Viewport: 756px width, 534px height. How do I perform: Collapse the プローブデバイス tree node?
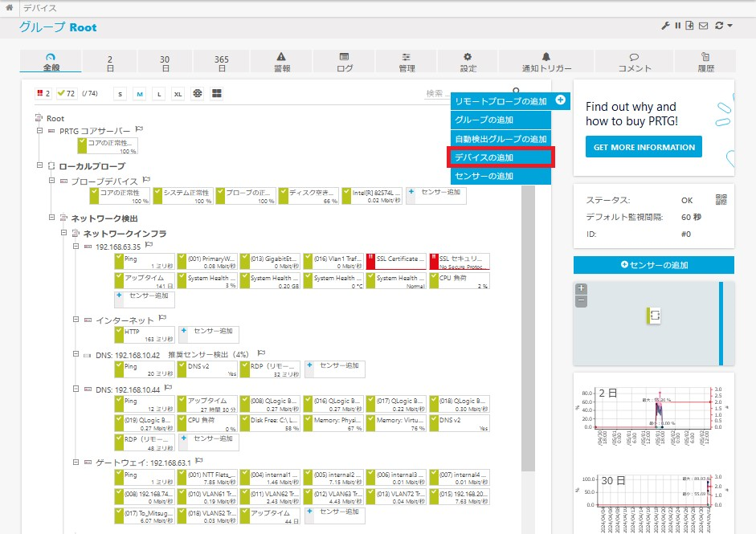pos(51,181)
